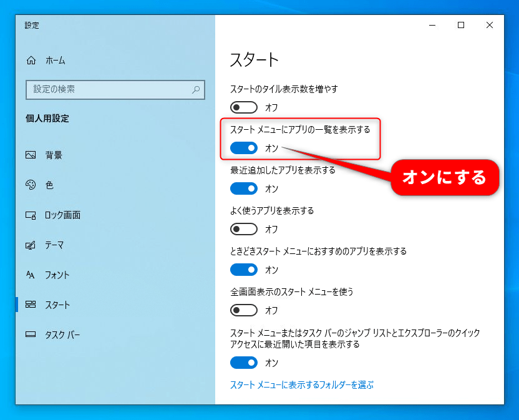Screen dimensions: 519x420
Task: Click the 全画面表示のスタート メニューを使う label
Action: (x=291, y=292)
